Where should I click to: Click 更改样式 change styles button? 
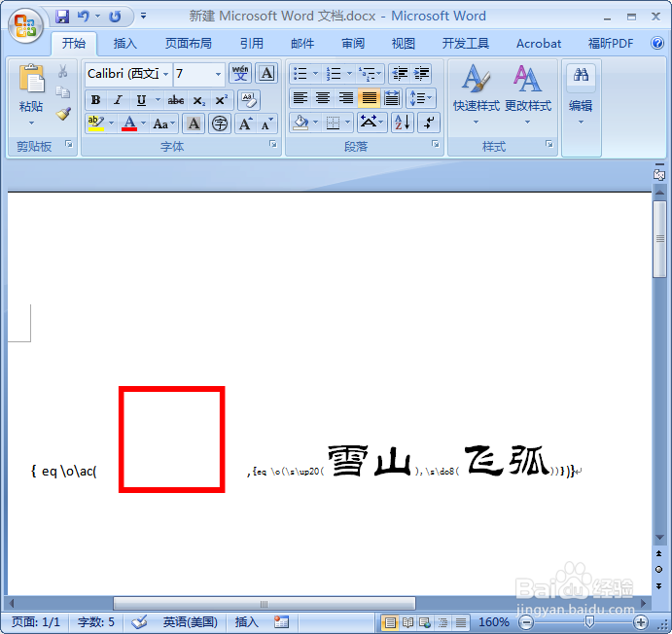527,94
